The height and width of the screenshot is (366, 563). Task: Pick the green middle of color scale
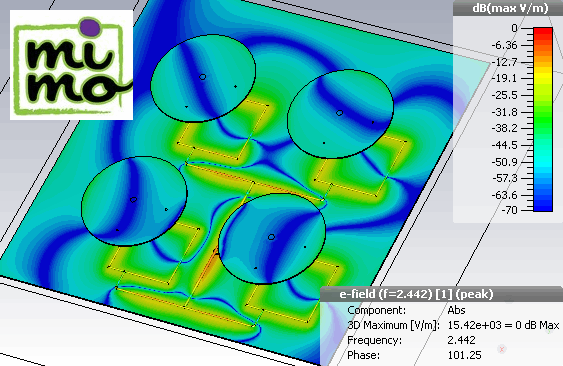click(x=543, y=120)
